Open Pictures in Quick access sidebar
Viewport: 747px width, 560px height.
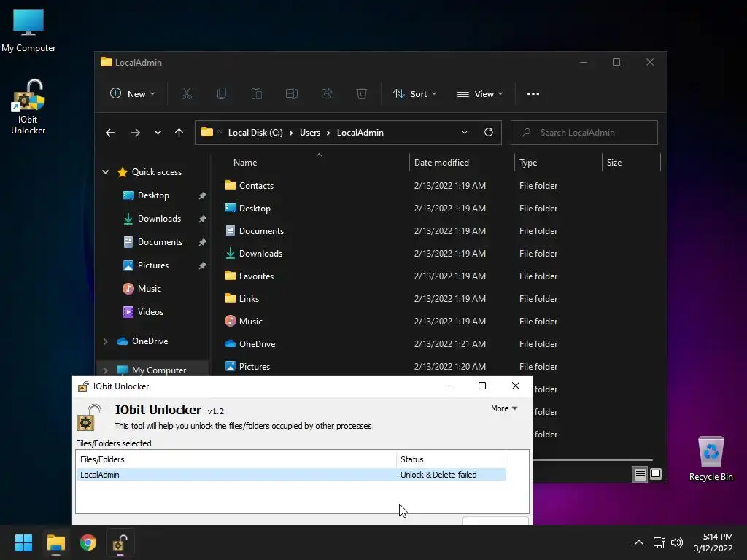coord(152,265)
